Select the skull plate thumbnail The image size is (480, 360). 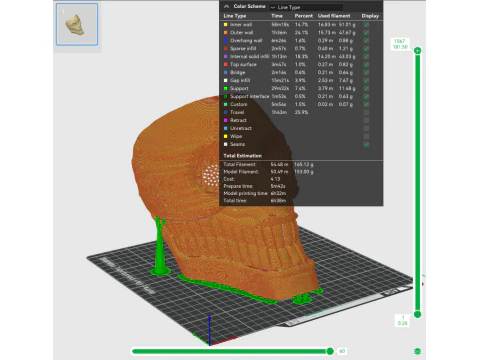pyautogui.click(x=77, y=24)
